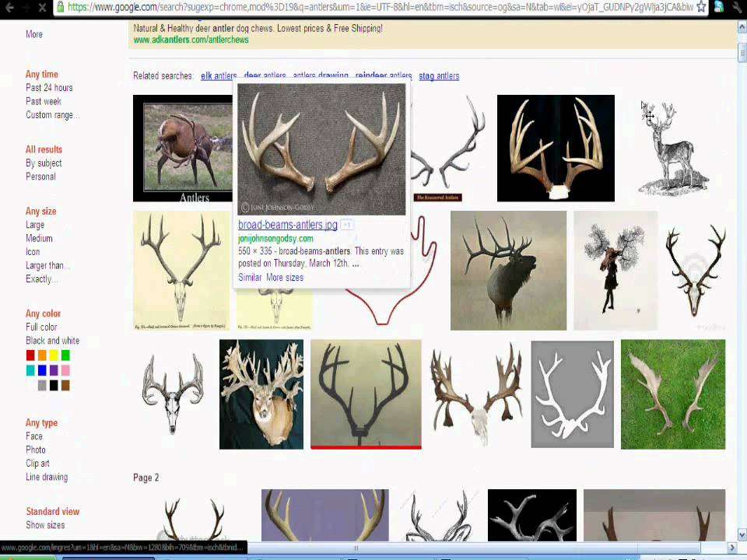The width and height of the screenshot is (747, 560).
Task: Filter image type by Face
Action: pyautogui.click(x=33, y=436)
